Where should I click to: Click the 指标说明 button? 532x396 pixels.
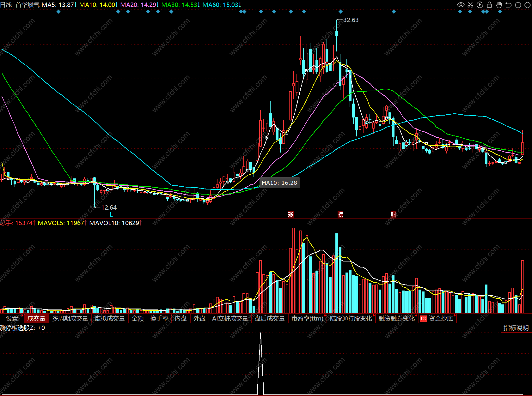point(516,328)
